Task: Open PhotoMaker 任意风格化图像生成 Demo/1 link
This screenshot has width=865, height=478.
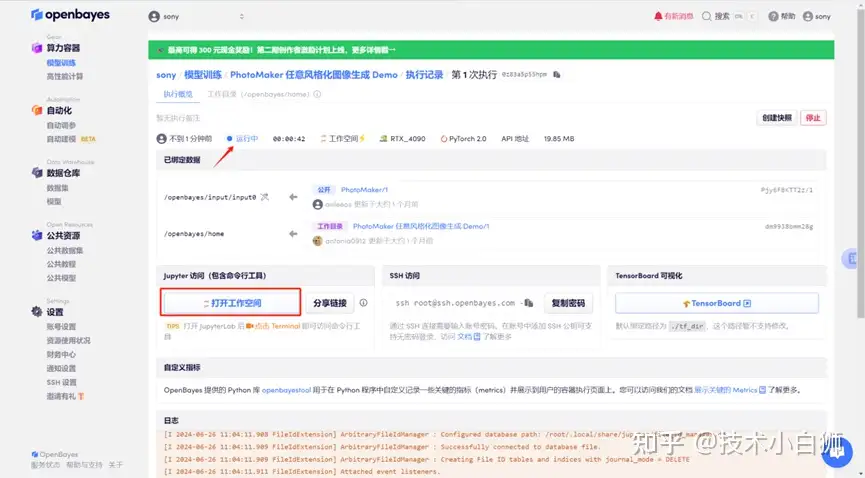Action: [421, 226]
